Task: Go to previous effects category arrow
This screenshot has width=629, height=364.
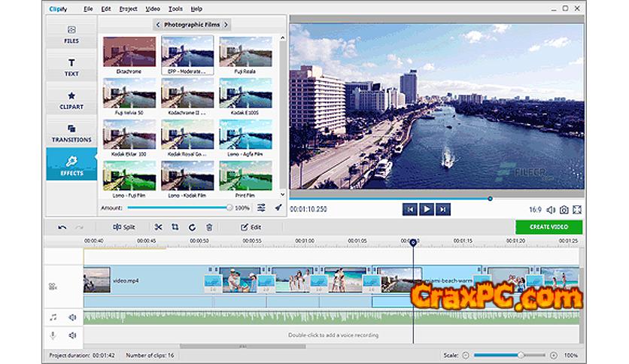Action: click(157, 25)
